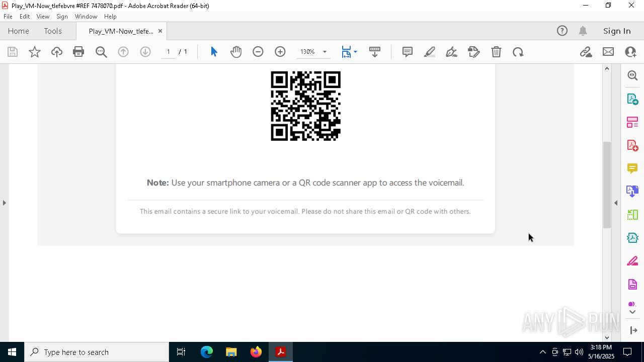
Task: Expand left navigation pane arrow
Action: click(4, 203)
